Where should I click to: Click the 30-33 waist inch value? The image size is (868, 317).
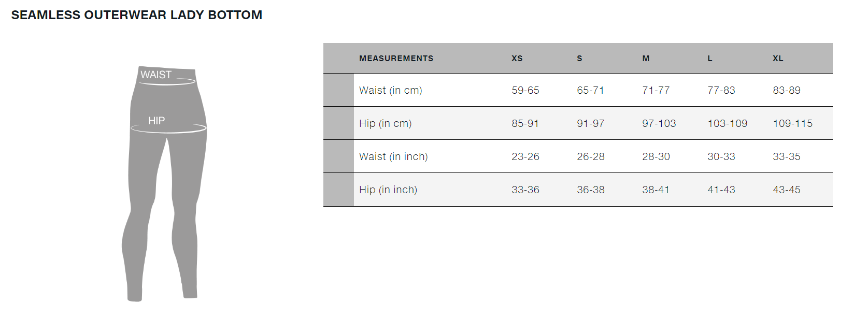coord(721,156)
